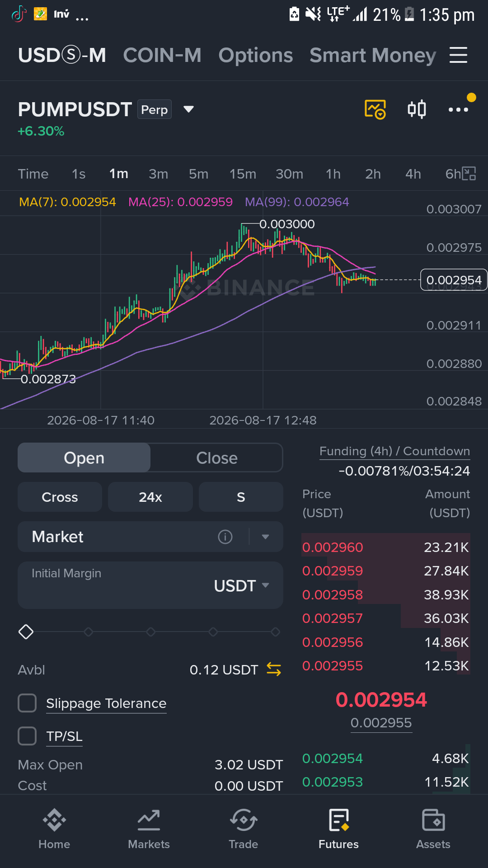Screen dimensions: 488x868
Task: Open chart alert settings icon
Action: click(x=375, y=109)
